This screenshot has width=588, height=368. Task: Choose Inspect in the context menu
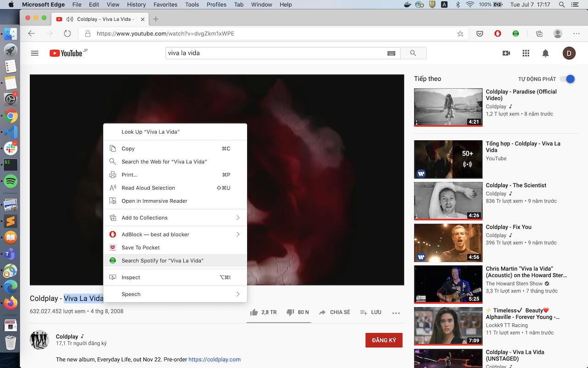(x=175, y=277)
